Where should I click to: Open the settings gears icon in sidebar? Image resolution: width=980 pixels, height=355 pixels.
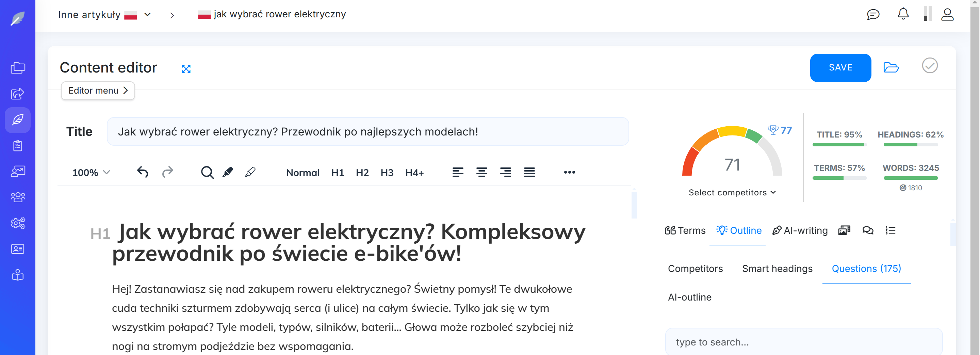(17, 223)
